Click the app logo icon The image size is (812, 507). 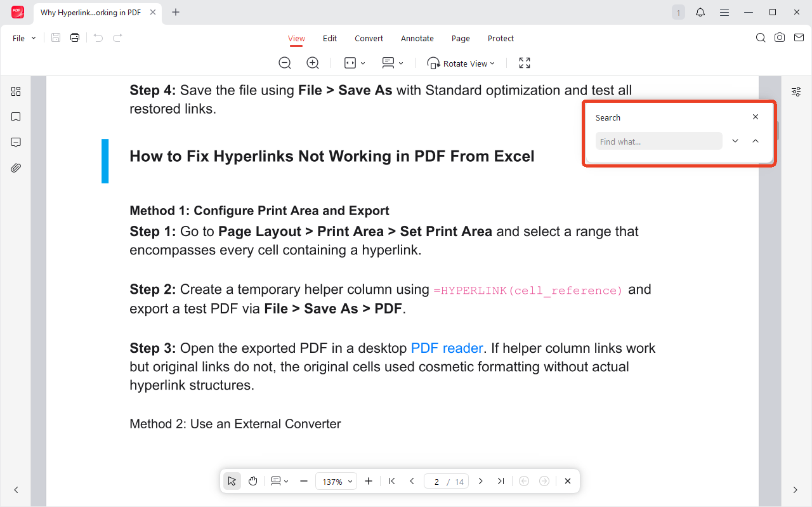(x=18, y=12)
